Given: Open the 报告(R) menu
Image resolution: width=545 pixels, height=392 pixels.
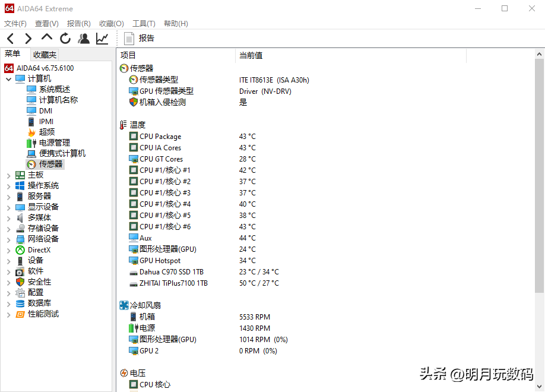Looking at the screenshot, I should [x=79, y=23].
